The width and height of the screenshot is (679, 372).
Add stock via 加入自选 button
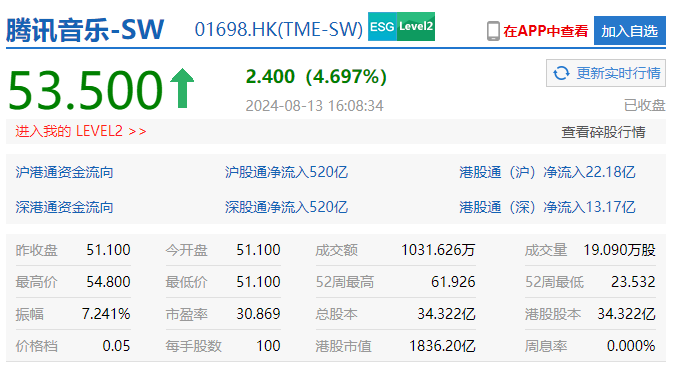tap(630, 31)
